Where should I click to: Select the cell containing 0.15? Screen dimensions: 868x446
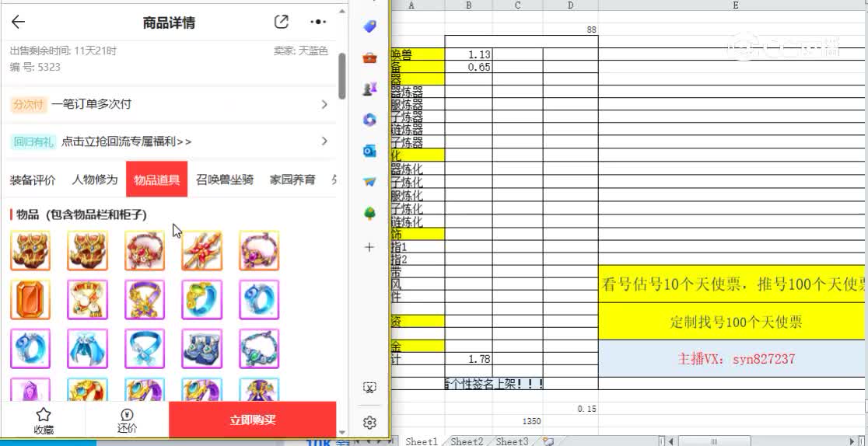coord(570,409)
